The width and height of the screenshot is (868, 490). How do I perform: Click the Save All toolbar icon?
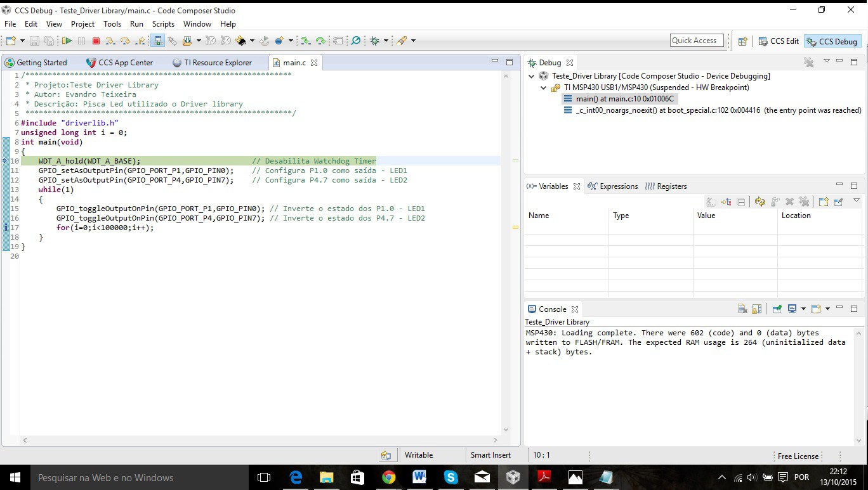coord(49,41)
